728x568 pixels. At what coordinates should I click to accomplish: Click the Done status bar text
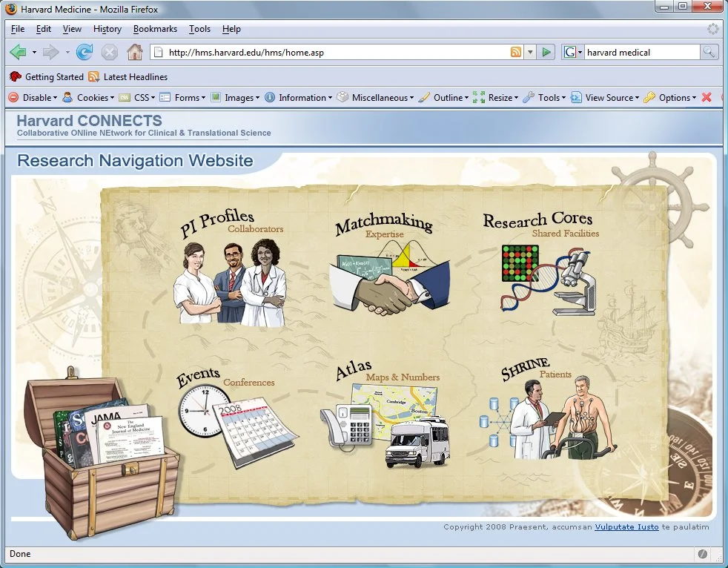(20, 554)
